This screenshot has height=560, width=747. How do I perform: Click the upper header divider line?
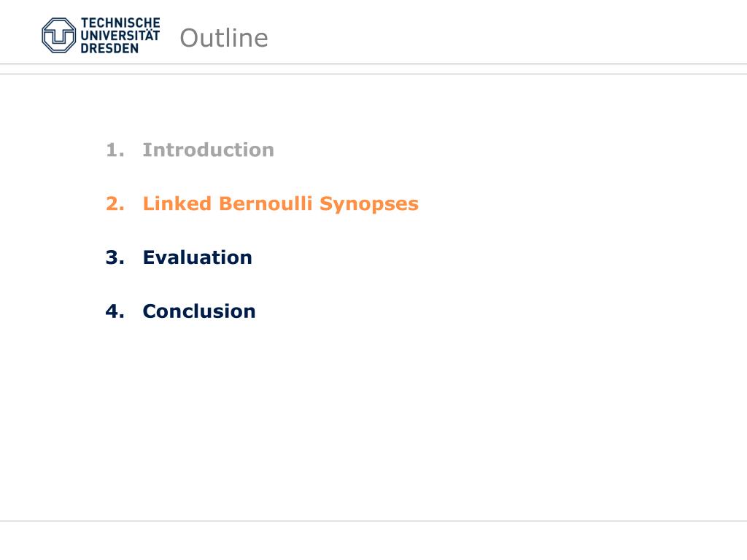tap(373, 64)
